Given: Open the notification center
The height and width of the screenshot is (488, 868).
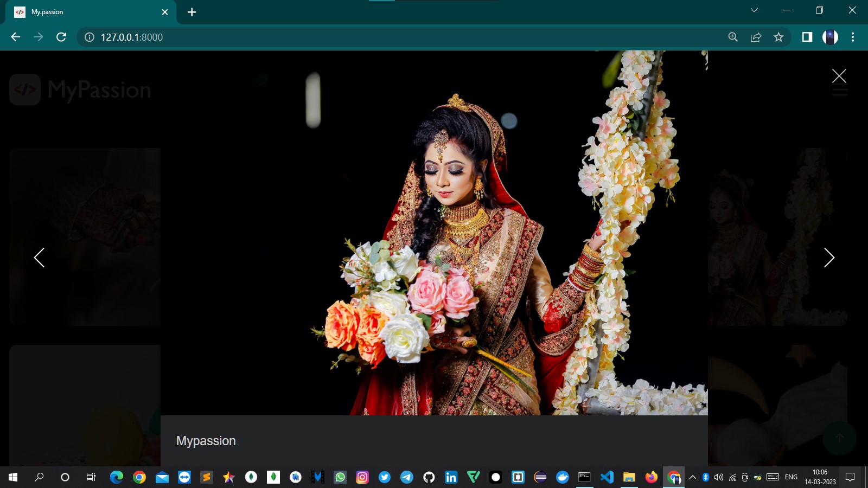Looking at the screenshot, I should point(850,477).
